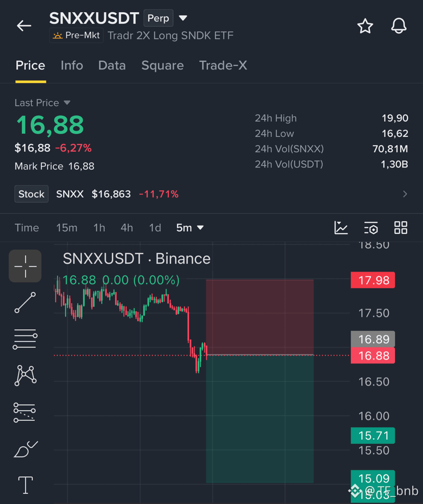Click the 16.00 price axis label
Viewport: 423px width, 504px height.
374,416
